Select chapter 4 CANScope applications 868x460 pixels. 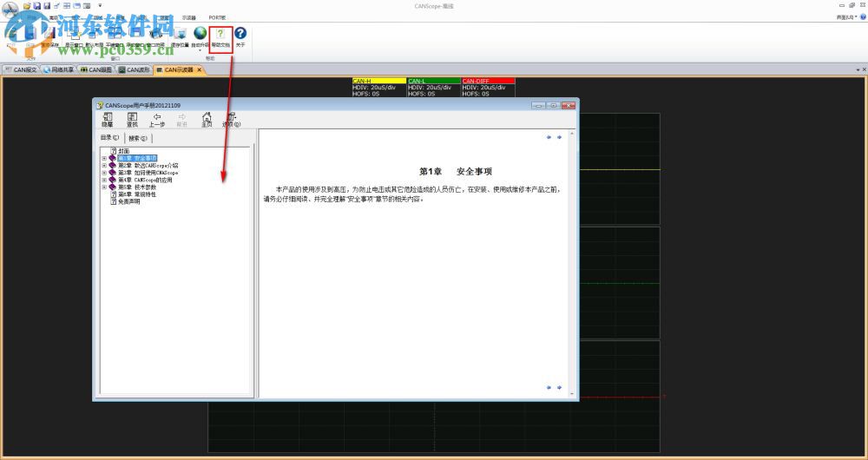pos(145,180)
